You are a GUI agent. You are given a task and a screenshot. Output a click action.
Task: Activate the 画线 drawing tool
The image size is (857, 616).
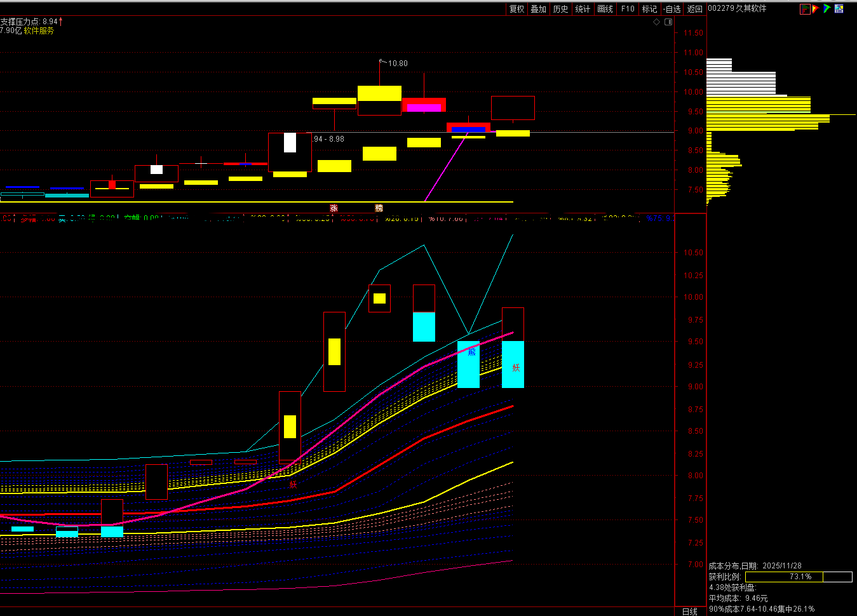[605, 9]
